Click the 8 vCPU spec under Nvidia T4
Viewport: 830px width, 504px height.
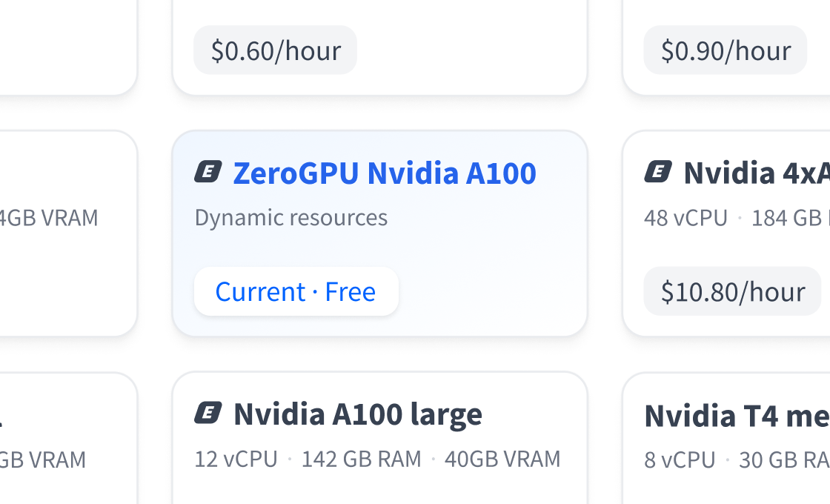coord(679,460)
